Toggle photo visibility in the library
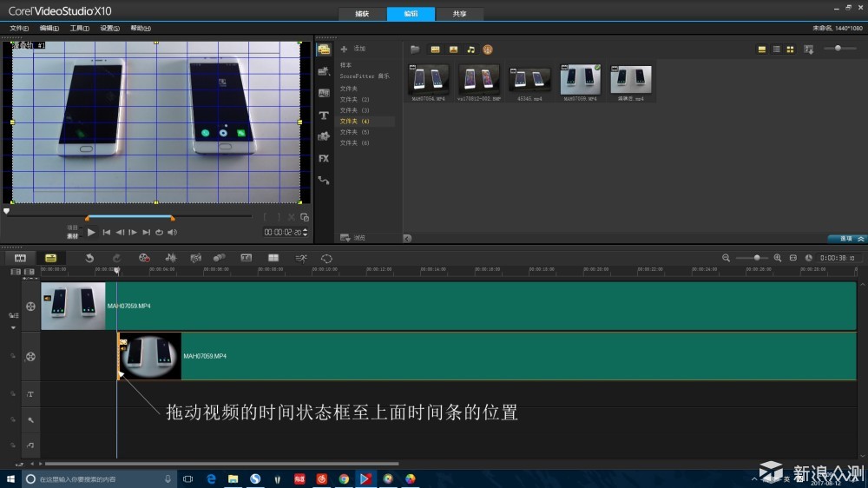 tap(452, 49)
